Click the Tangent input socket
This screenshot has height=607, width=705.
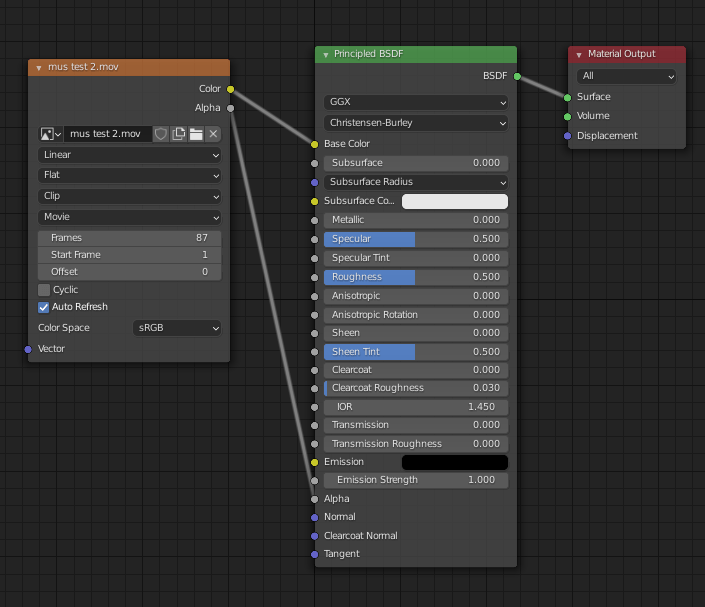(x=315, y=554)
